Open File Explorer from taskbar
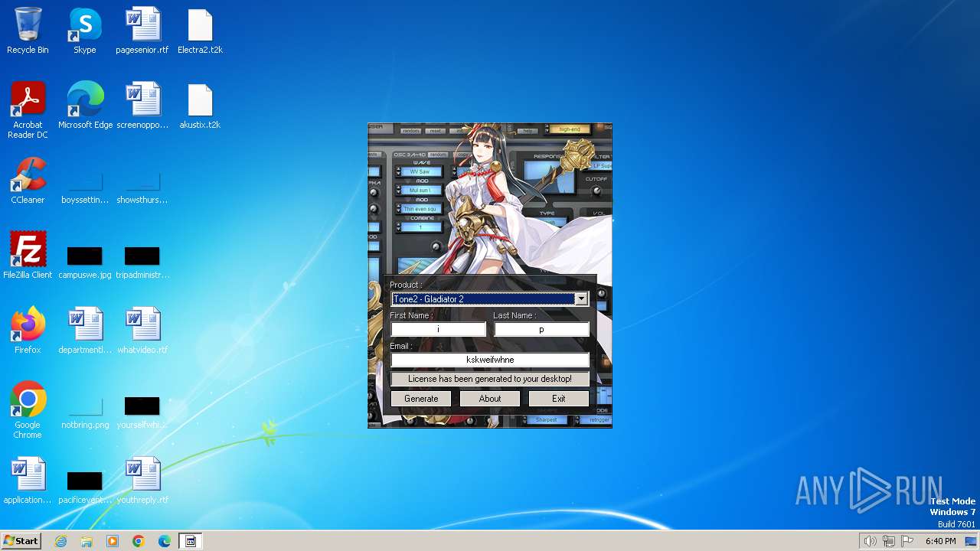Image resolution: width=980 pixels, height=551 pixels. tap(87, 541)
